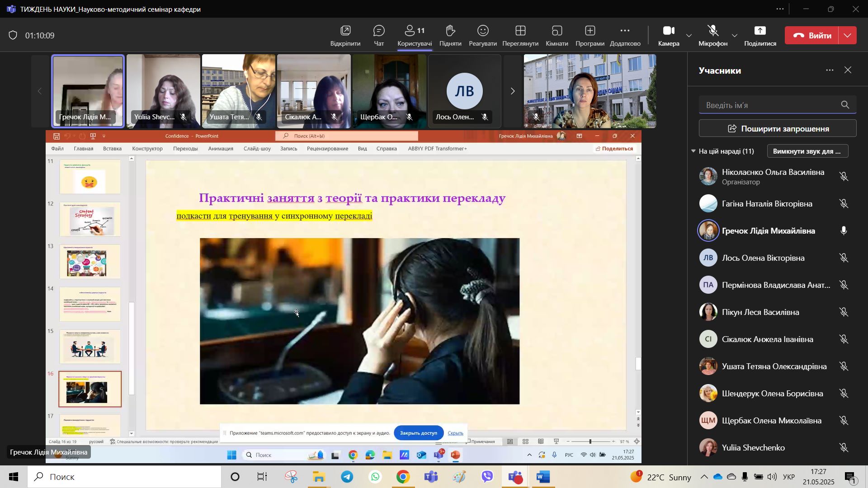Open the microphone options dropdown arrow
Image resolution: width=868 pixels, height=488 pixels.
tap(735, 36)
